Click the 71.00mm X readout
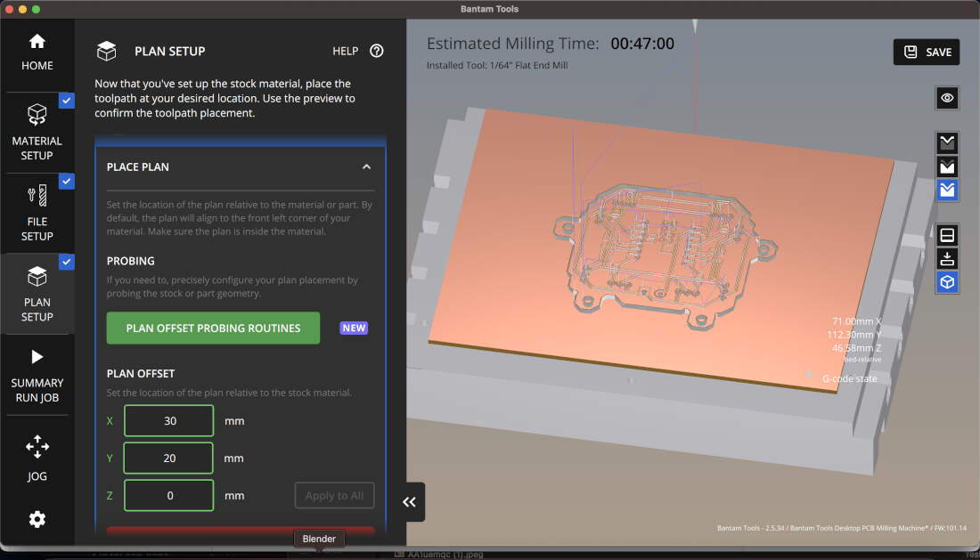The image size is (980, 560). click(x=856, y=321)
